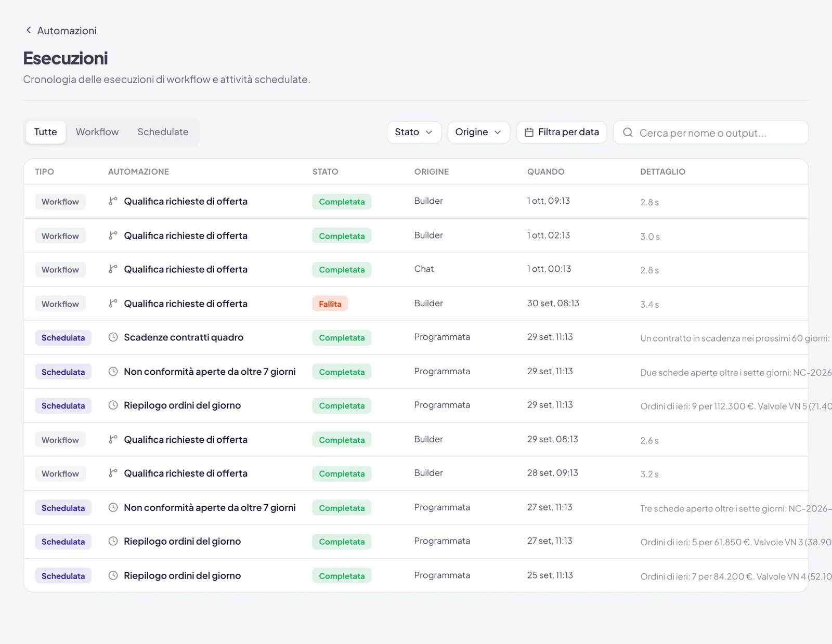Screen dimensions: 832x644
Task: Switch to the Workflow tab
Action: pyautogui.click(x=97, y=132)
